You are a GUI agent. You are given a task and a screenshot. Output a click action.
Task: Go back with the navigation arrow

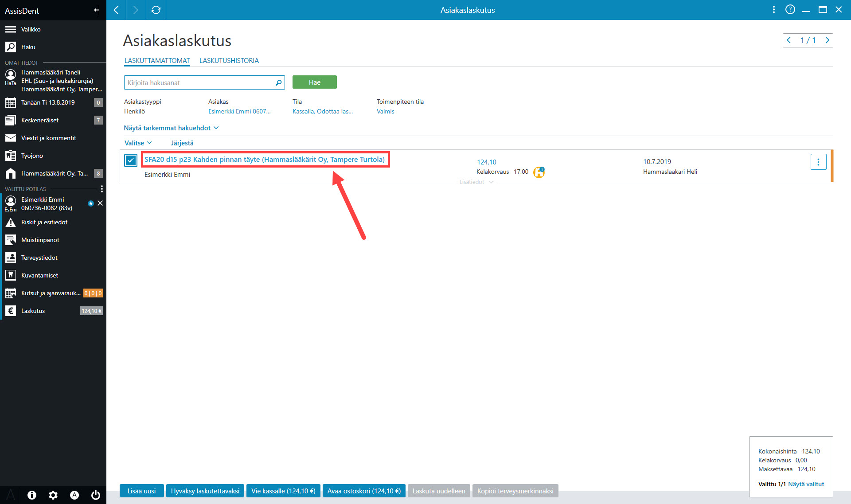tap(116, 10)
